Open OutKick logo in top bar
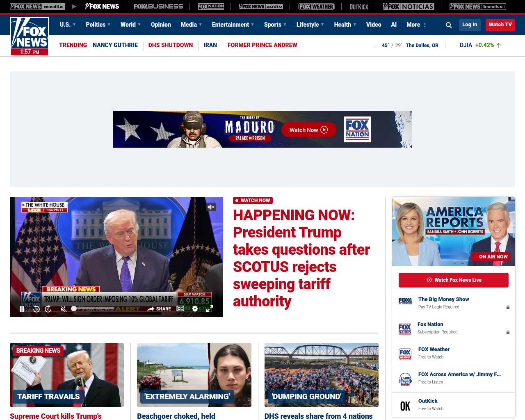The height and width of the screenshot is (420, 525). 359,7
